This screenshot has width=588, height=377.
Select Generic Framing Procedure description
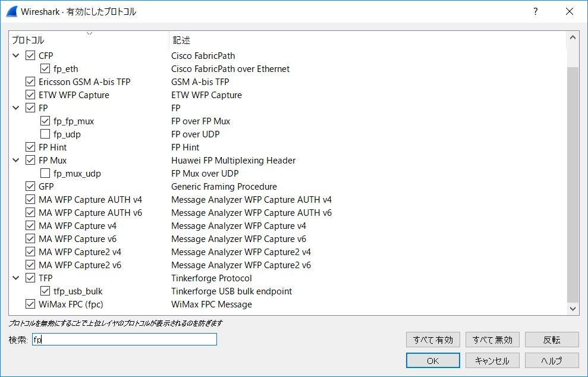pos(224,187)
